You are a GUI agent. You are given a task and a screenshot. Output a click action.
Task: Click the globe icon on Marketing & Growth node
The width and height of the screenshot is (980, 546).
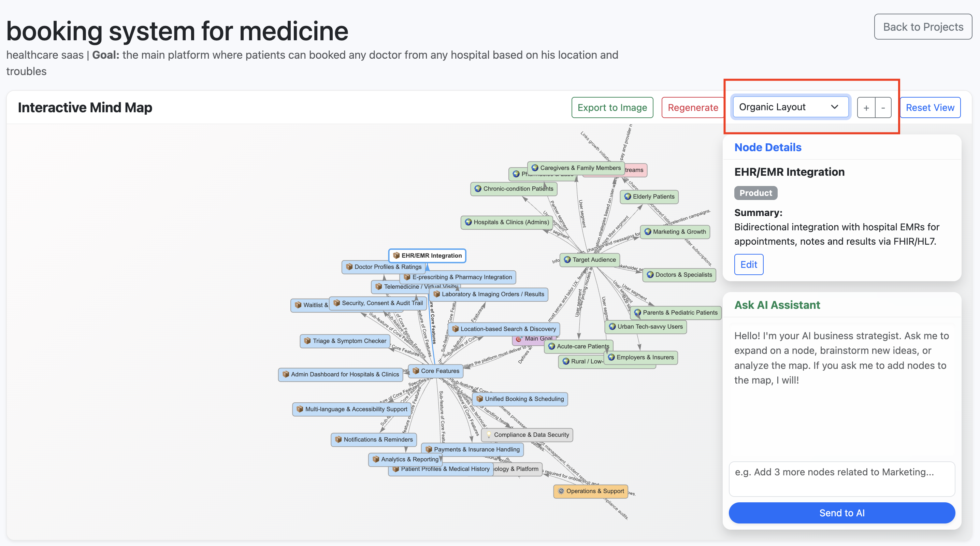(x=648, y=231)
